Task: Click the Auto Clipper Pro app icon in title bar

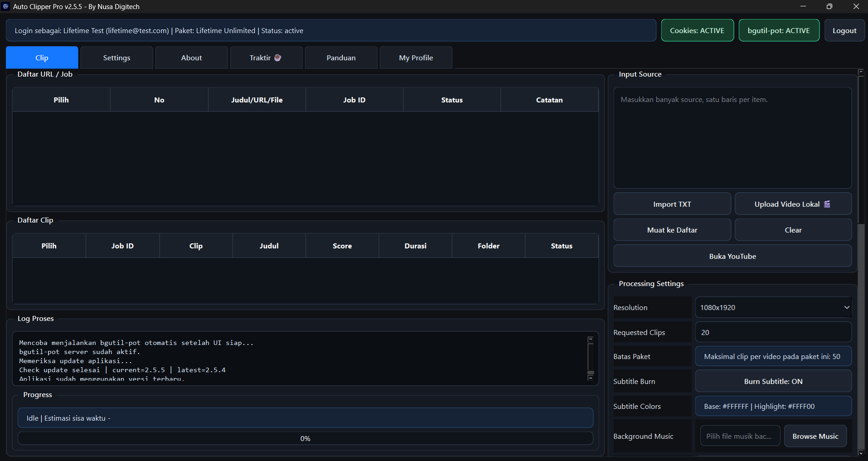Action: coord(6,6)
